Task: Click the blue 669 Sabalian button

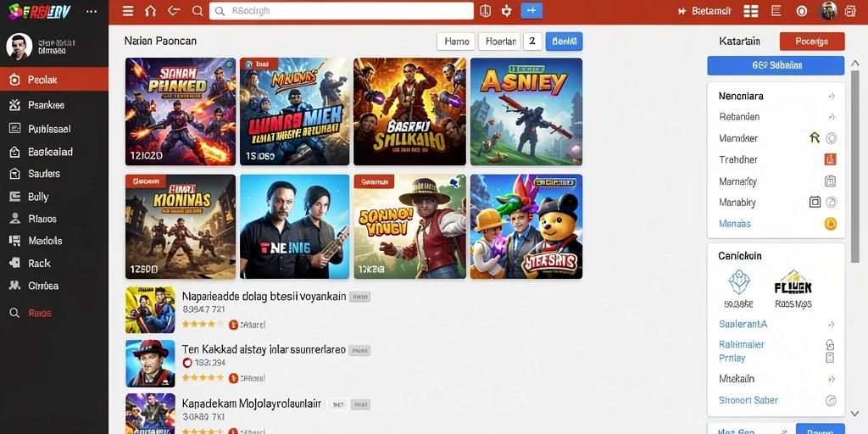Action: point(776,65)
